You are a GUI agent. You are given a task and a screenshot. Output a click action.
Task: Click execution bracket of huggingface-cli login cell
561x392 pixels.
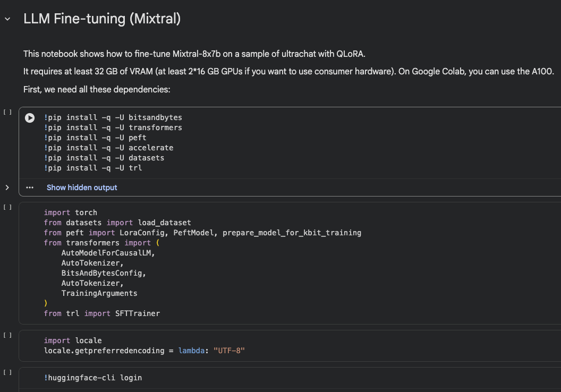(7, 372)
